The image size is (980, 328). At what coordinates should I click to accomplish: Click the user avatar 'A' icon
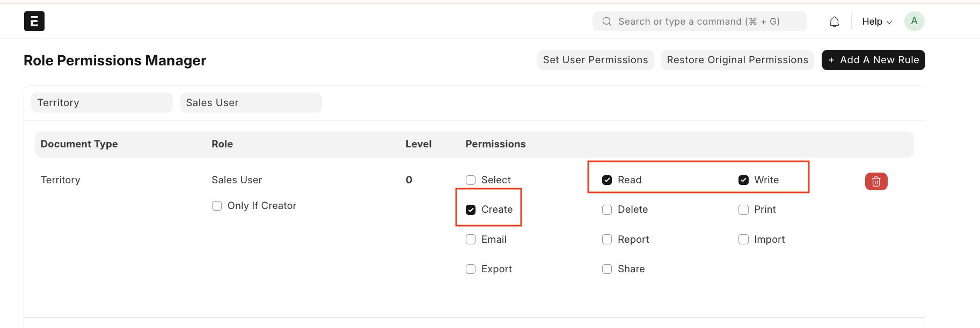(x=914, y=21)
